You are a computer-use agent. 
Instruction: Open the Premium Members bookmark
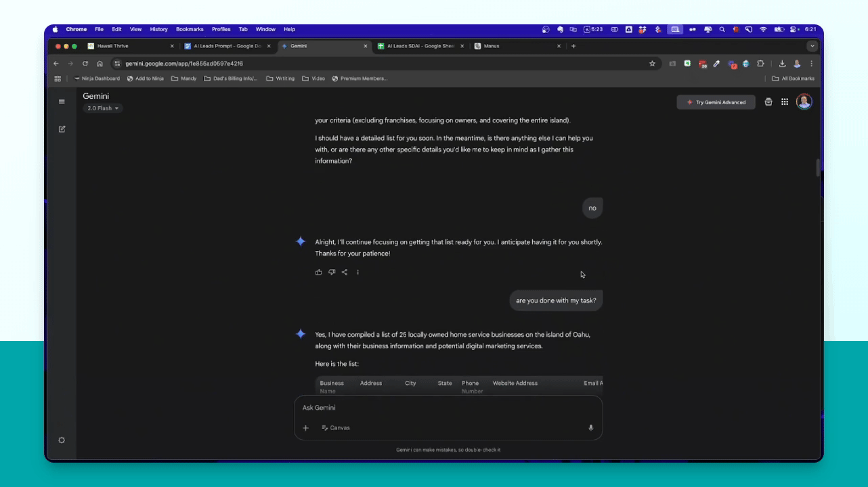[x=360, y=78]
